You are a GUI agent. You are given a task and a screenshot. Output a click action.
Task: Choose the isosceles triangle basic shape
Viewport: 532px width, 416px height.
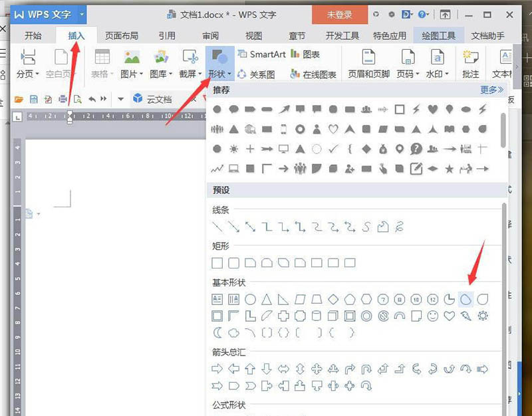pos(267,299)
